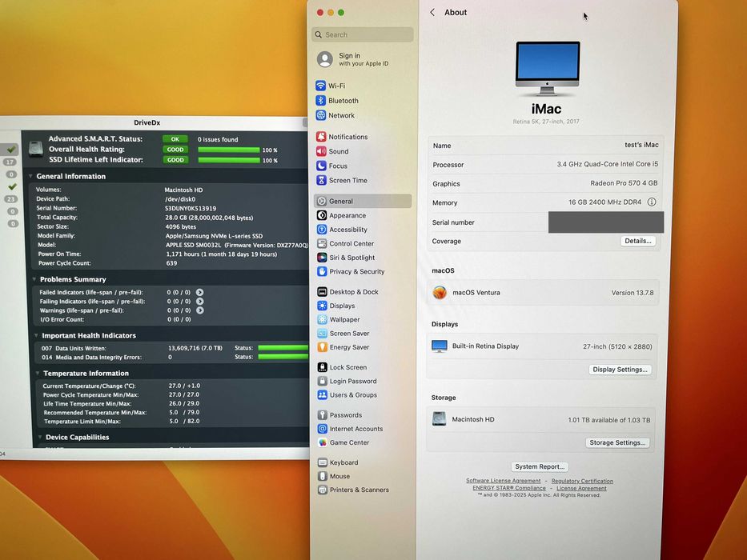Click the 23 count badge in DriveDx sidebar
The image size is (747, 560).
[x=11, y=199]
